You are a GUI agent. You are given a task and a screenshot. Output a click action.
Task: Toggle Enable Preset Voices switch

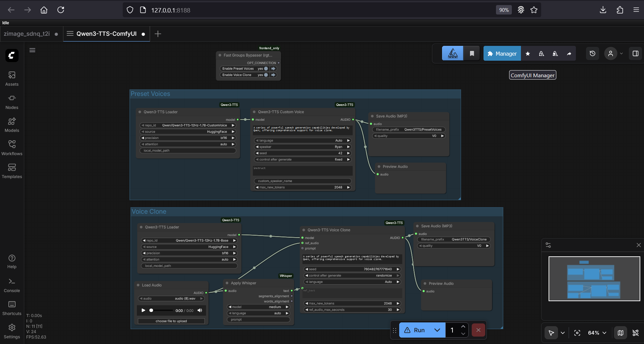tap(266, 68)
